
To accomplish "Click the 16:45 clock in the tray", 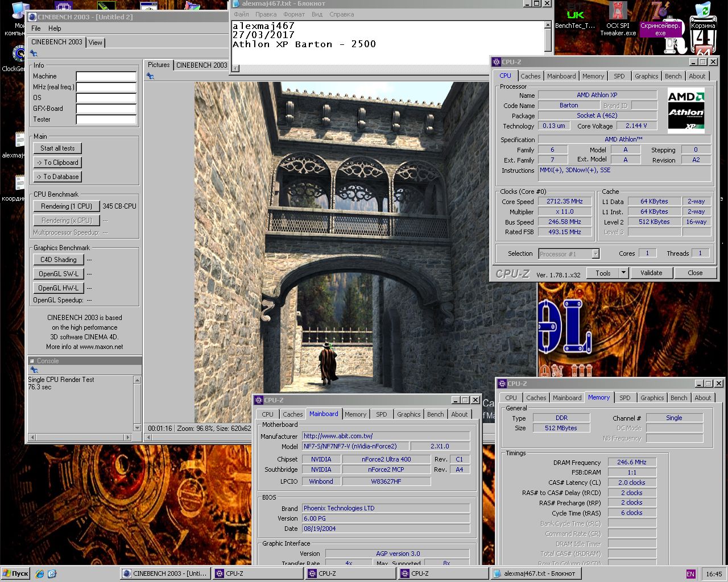I will tap(714, 574).
